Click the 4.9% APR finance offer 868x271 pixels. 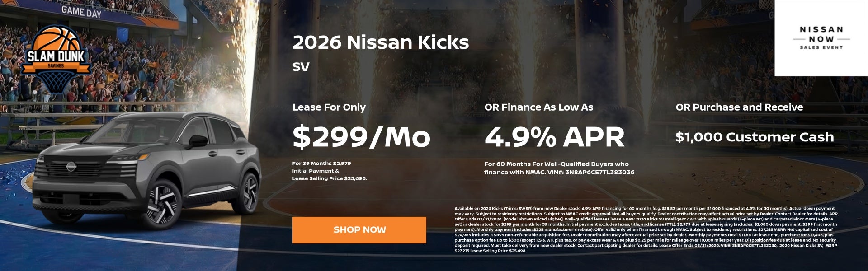pyautogui.click(x=554, y=137)
